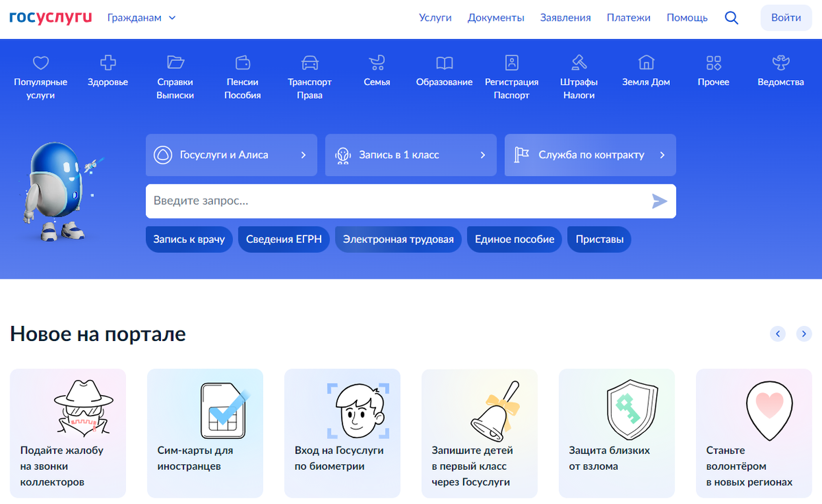822x504 pixels.
Task: Open chevron on Запись в 1 класс
Action: 483,155
